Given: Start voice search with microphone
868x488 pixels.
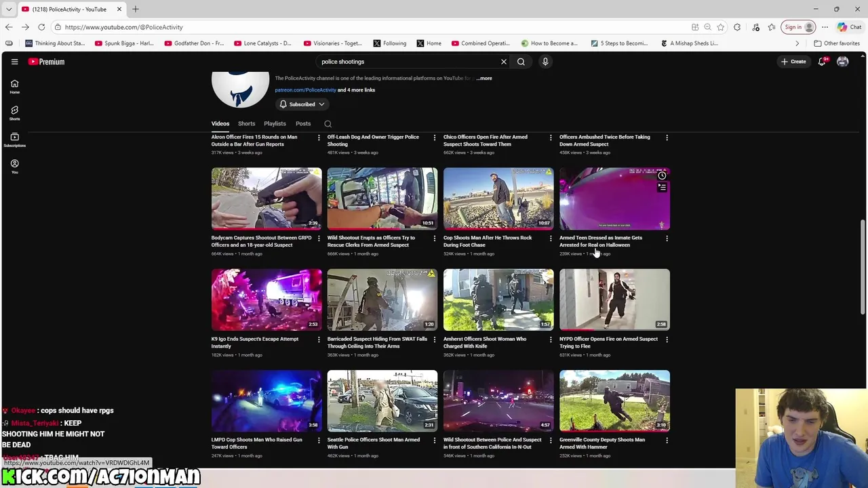Looking at the screenshot, I should tap(545, 62).
